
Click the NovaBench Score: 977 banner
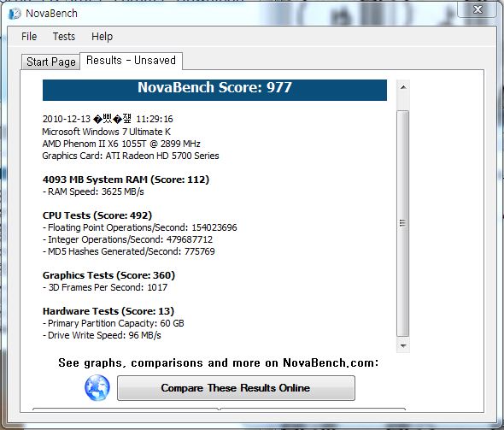pyautogui.click(x=214, y=90)
